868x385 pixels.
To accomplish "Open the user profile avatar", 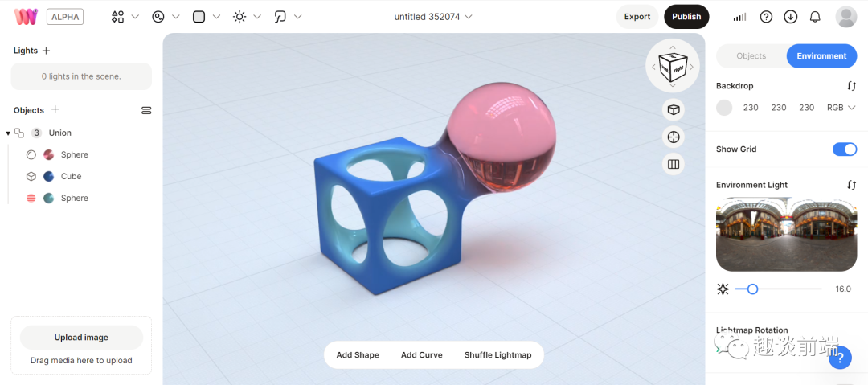I will click(845, 17).
